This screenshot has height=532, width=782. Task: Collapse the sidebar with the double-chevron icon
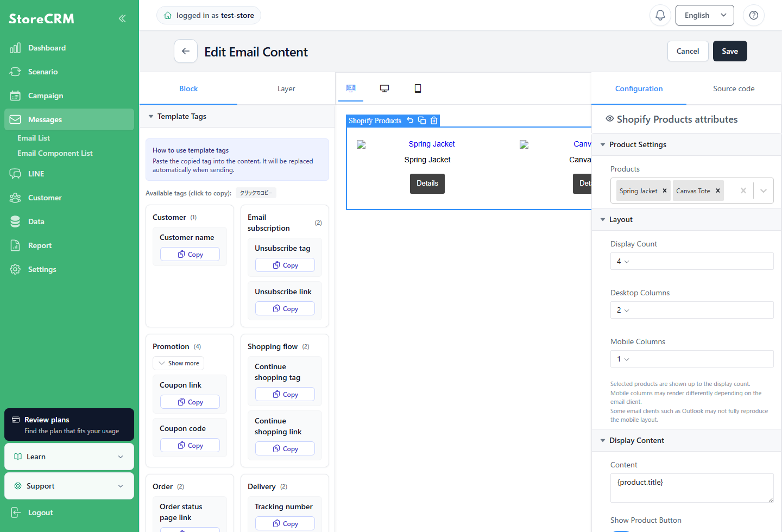tap(122, 18)
